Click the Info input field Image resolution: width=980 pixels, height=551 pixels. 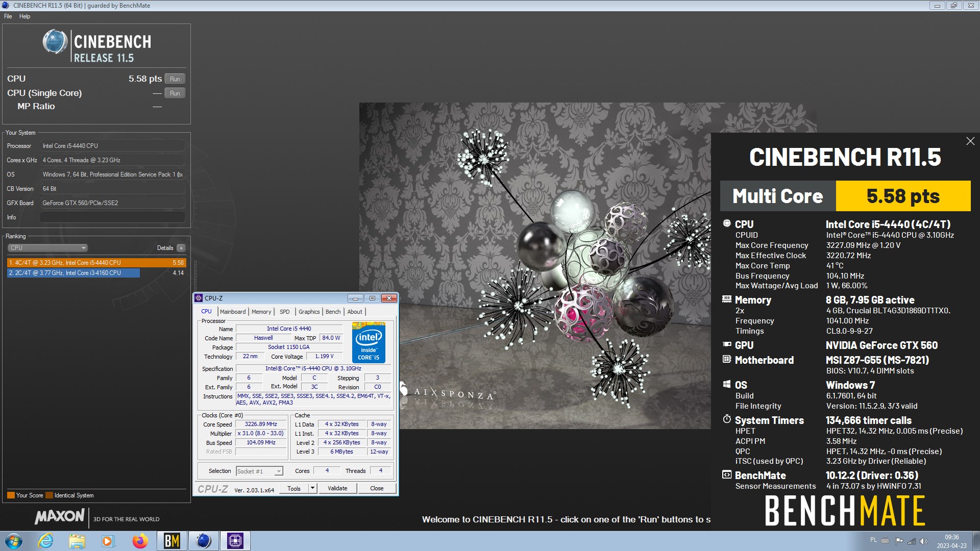pyautogui.click(x=112, y=217)
